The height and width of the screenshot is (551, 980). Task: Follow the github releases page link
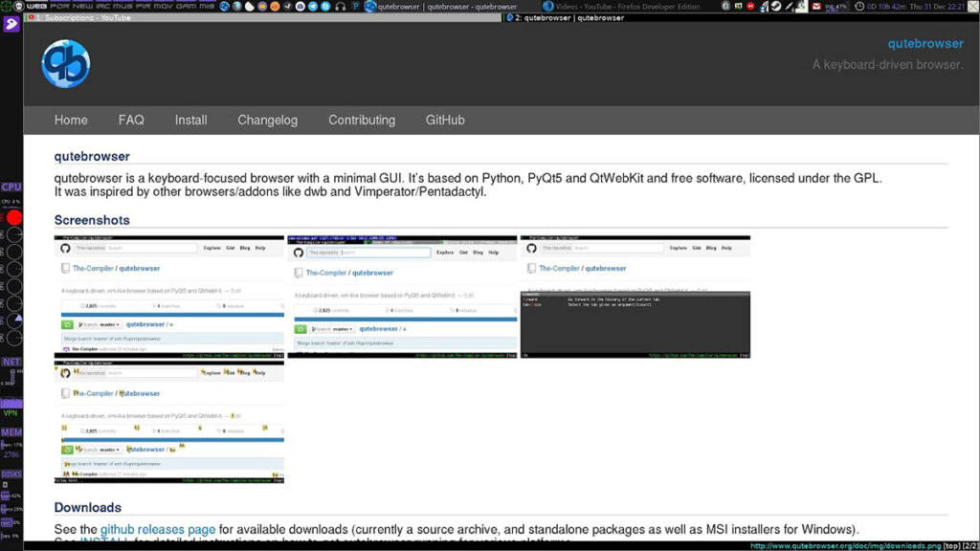[157, 528]
